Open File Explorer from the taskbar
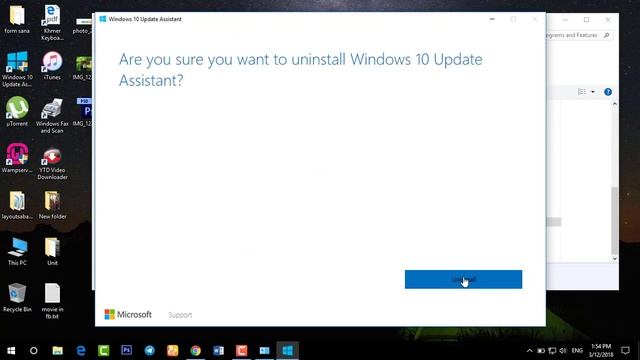The height and width of the screenshot is (360, 640). [57, 351]
